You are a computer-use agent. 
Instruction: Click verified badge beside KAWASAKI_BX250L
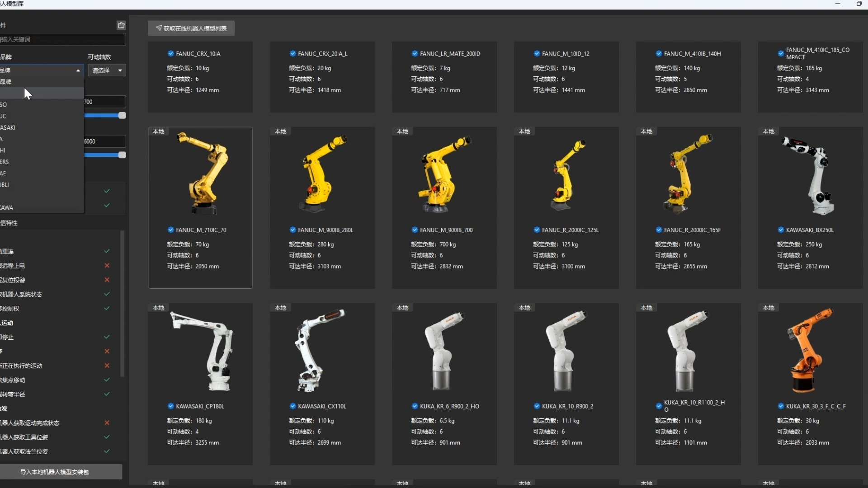781,230
